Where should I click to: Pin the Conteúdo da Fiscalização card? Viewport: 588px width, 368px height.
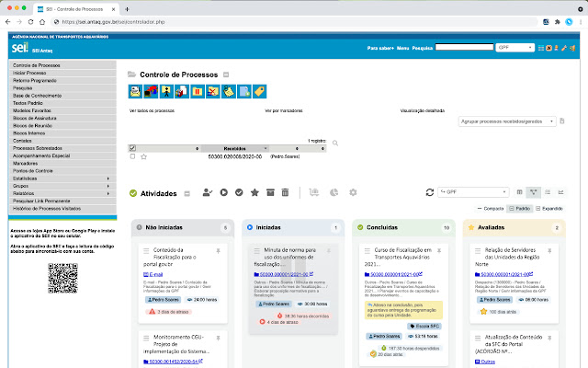point(218,251)
